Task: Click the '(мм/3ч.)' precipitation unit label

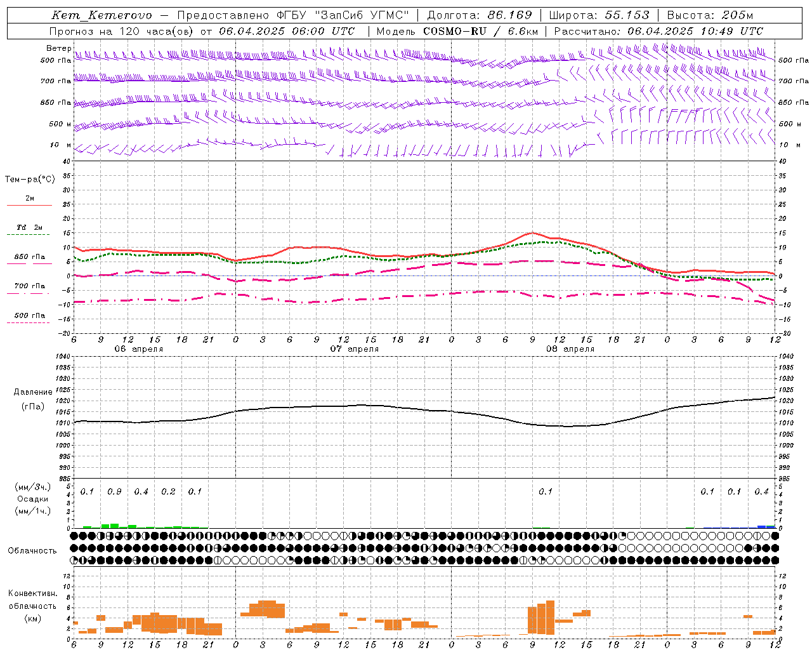Action: [x=32, y=487]
